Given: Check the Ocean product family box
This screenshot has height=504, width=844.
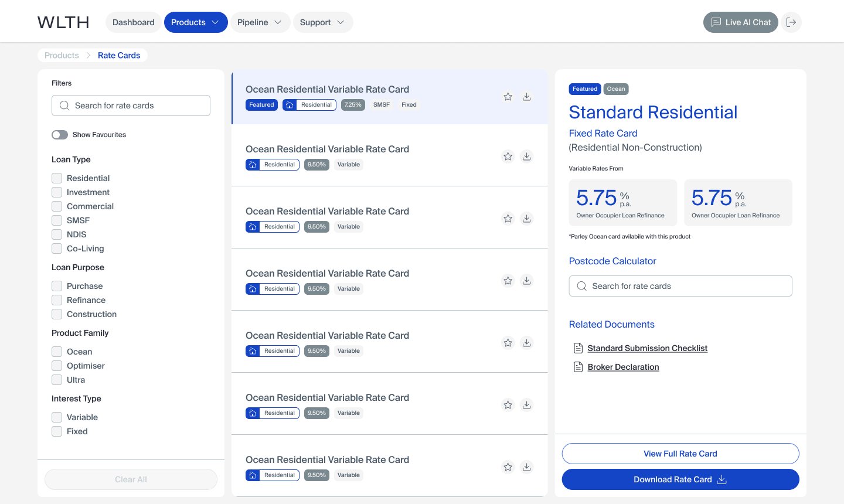Looking at the screenshot, I should click(x=57, y=352).
